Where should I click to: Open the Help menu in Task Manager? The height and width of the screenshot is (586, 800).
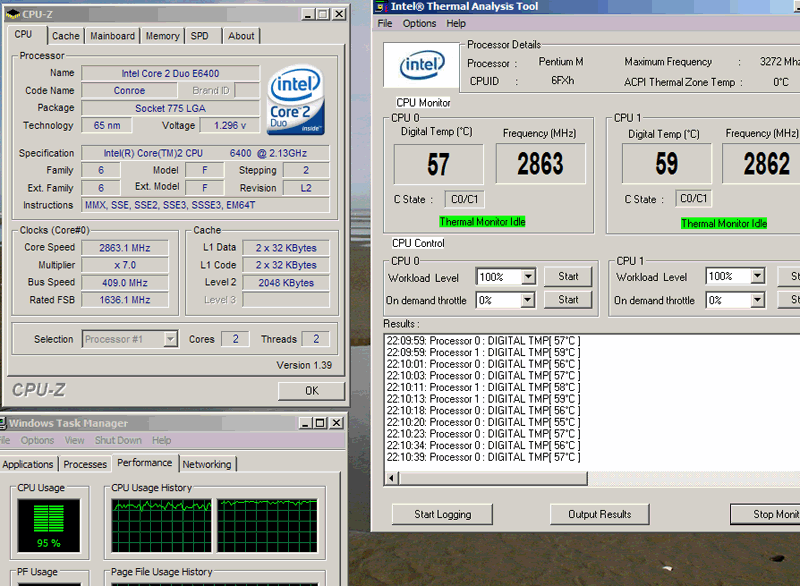coord(161,440)
